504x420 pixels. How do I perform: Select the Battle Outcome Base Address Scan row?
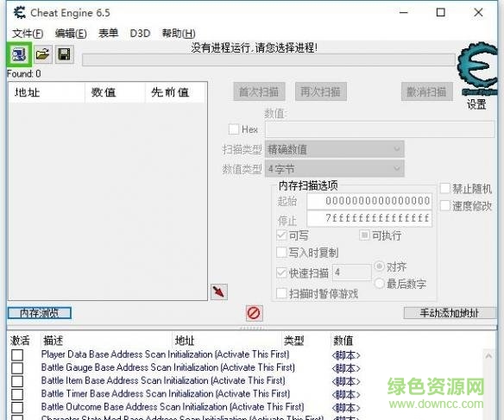coord(173,407)
